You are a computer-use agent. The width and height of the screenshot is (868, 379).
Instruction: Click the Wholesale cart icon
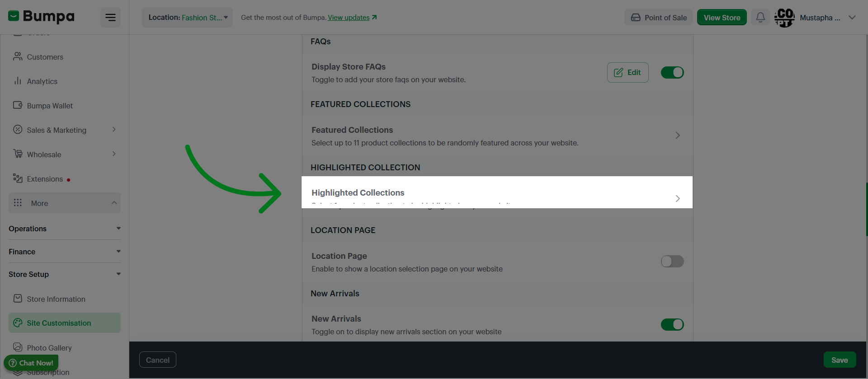[x=18, y=154]
